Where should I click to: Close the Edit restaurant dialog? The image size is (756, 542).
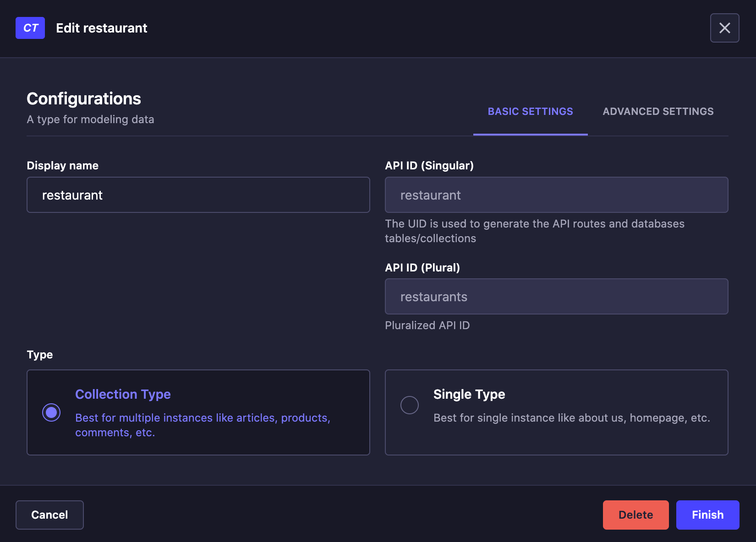(x=724, y=28)
